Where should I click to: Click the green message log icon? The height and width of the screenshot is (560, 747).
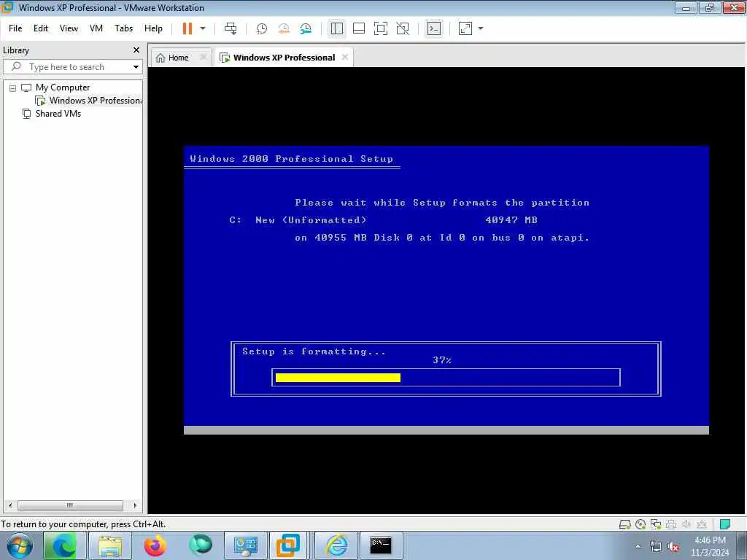coord(725,525)
